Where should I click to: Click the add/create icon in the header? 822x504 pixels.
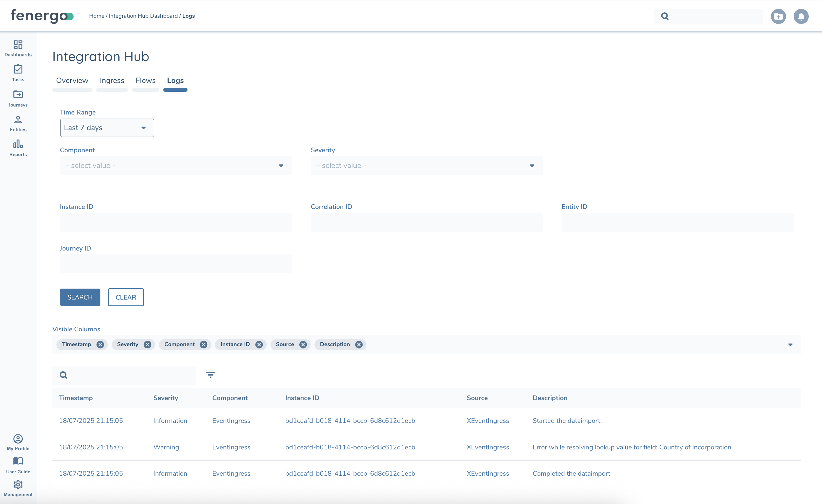pos(778,16)
